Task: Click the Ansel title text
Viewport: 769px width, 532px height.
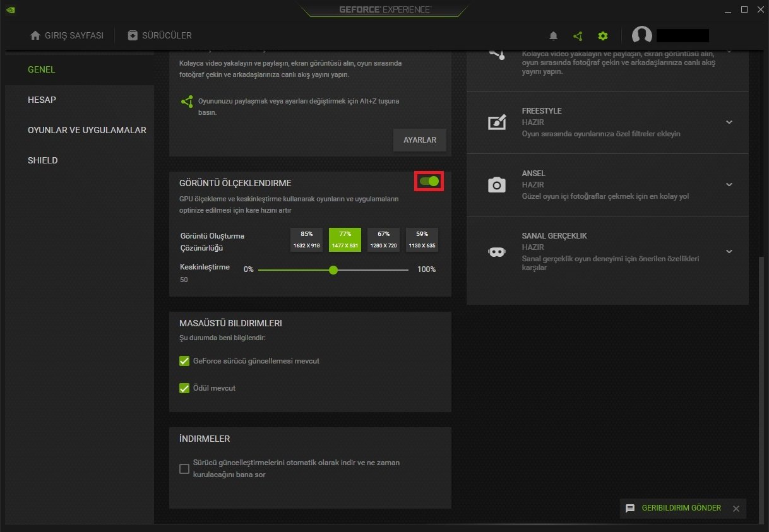Action: click(x=534, y=174)
